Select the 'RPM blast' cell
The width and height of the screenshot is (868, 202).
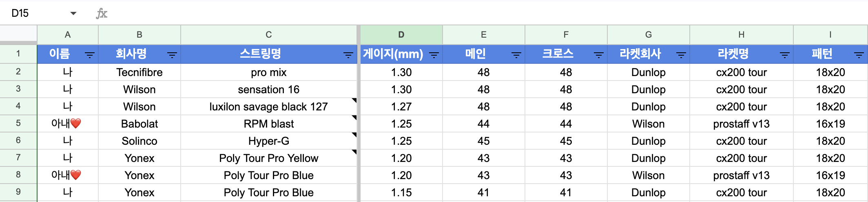269,123
